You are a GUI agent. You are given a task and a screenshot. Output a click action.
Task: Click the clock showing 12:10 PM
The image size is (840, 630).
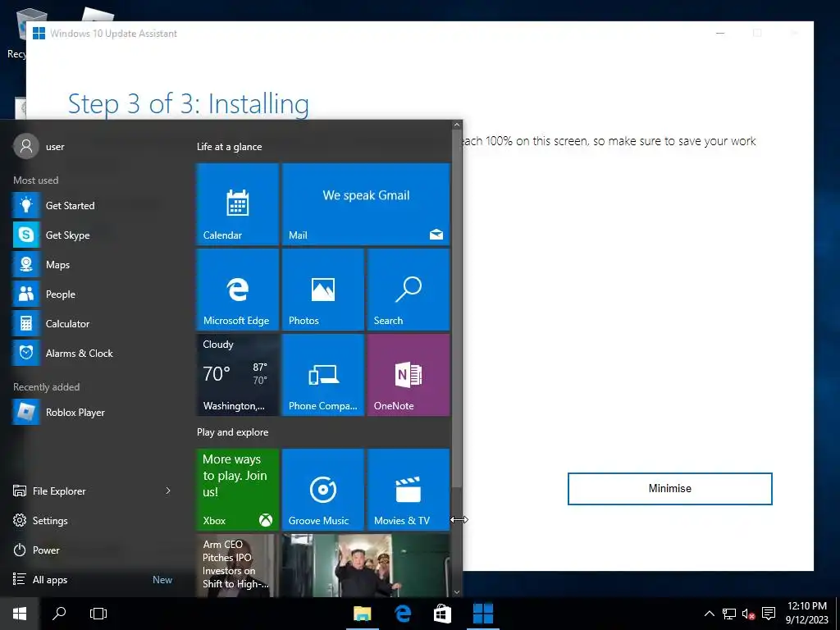[807, 614]
